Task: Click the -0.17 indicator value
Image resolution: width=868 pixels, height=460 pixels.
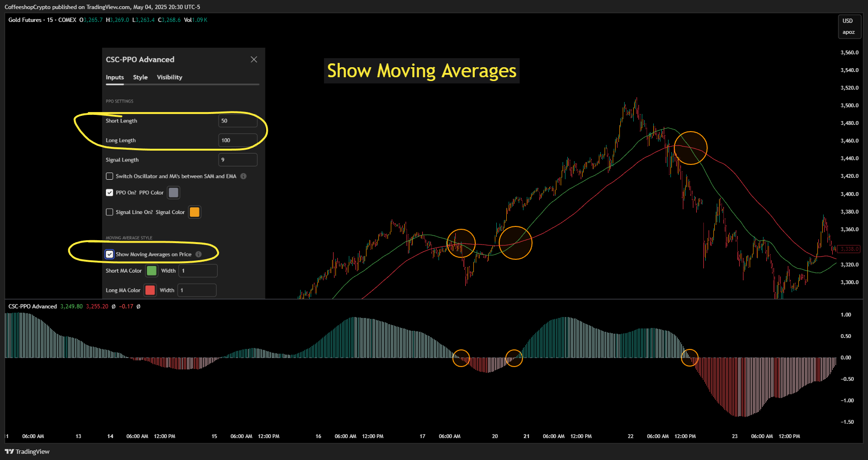Action: tap(126, 307)
